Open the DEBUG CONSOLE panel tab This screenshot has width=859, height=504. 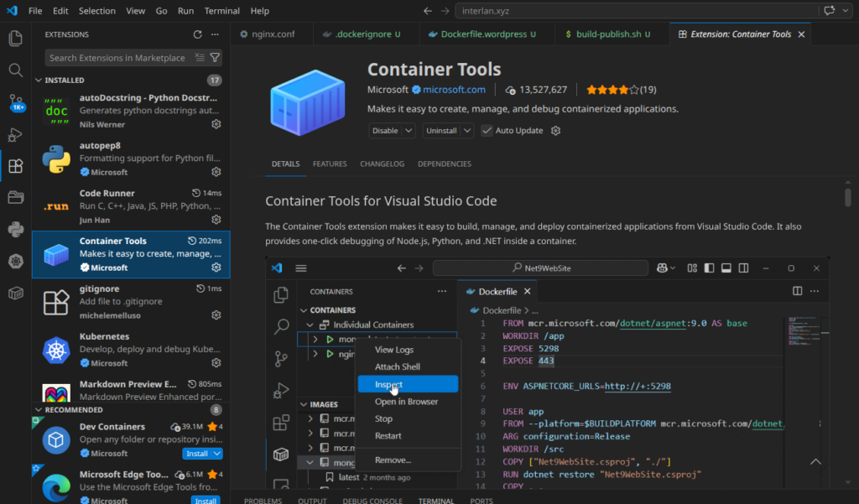pyautogui.click(x=372, y=501)
